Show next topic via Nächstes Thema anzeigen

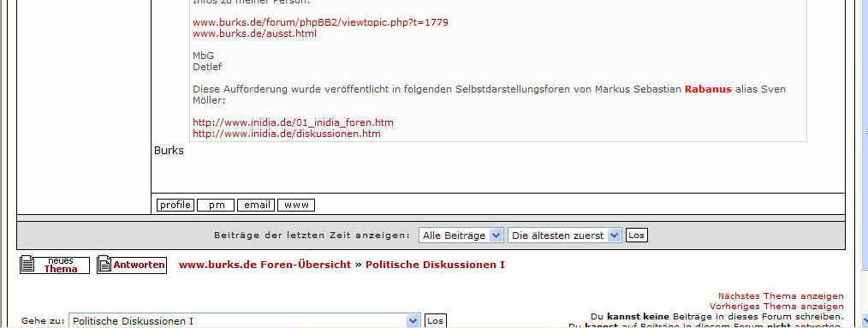click(x=781, y=295)
